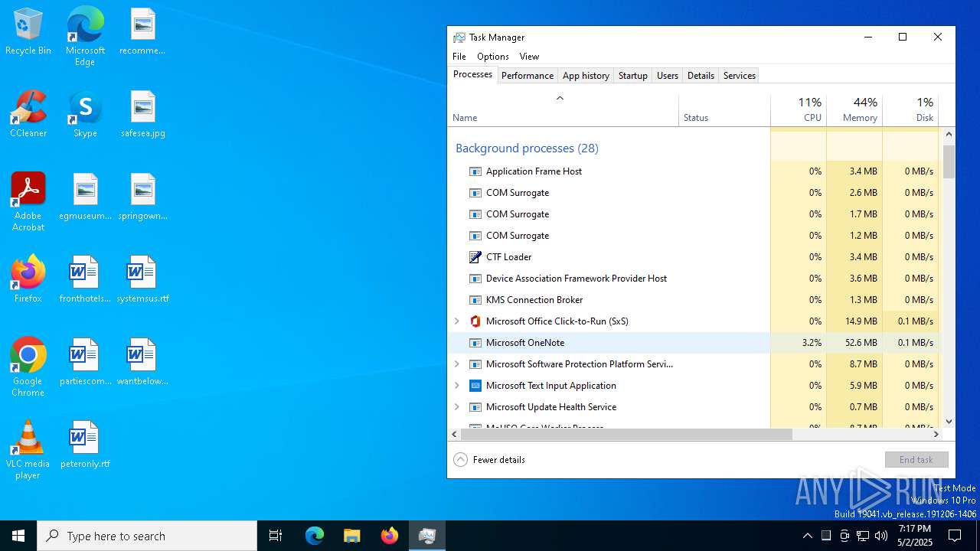
Task: Open the notification center icon
Action: click(955, 536)
